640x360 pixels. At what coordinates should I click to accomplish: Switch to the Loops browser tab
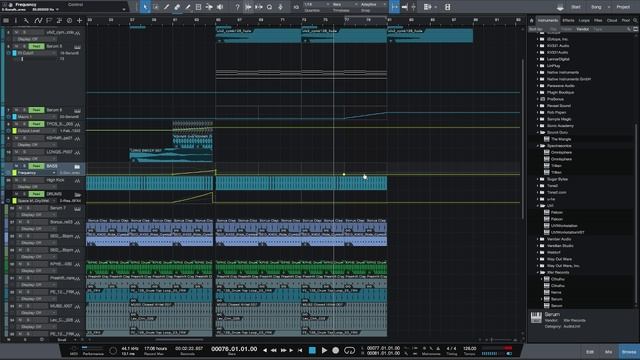click(584, 20)
